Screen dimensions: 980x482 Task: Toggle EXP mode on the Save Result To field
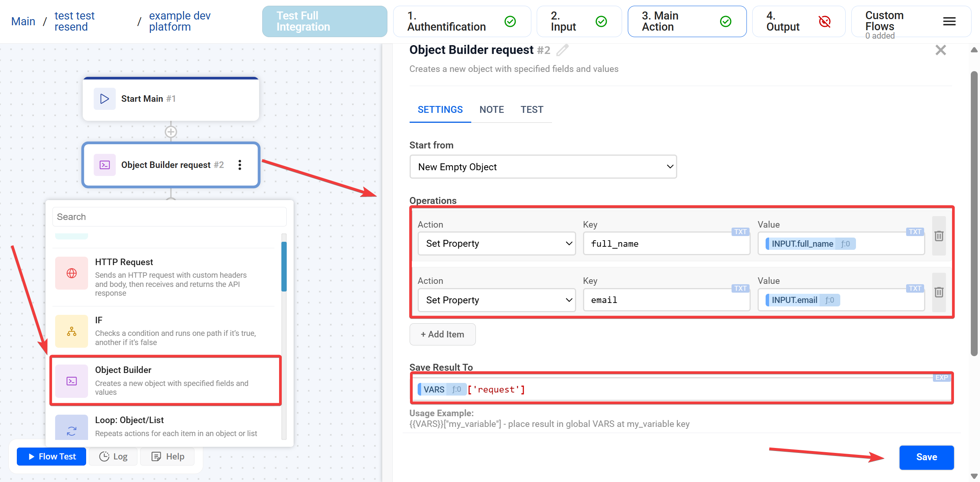[x=941, y=378]
